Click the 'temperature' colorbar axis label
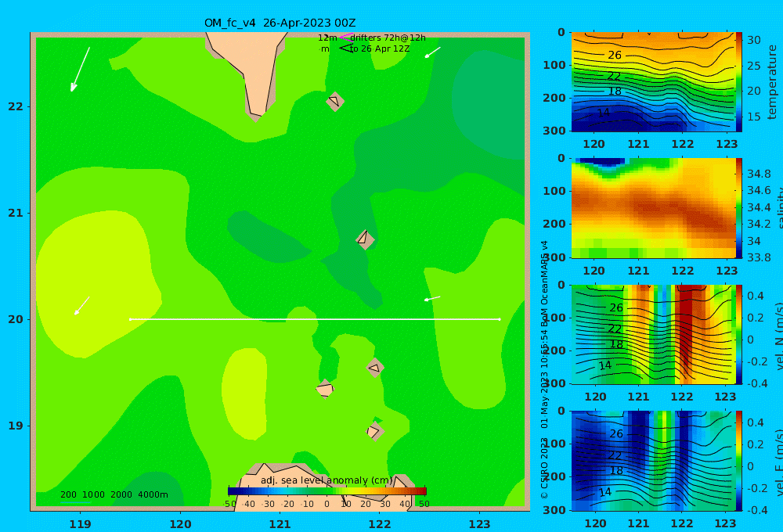783x532 pixels. click(772, 82)
